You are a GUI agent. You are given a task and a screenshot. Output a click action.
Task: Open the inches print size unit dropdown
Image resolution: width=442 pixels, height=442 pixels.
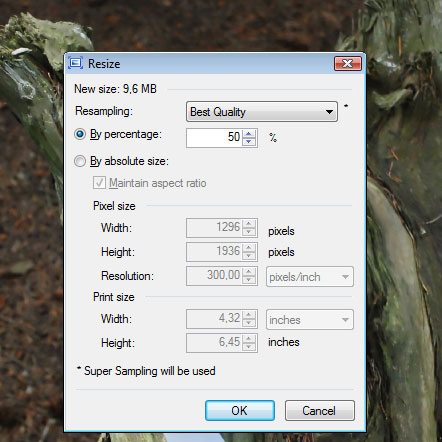(x=310, y=320)
